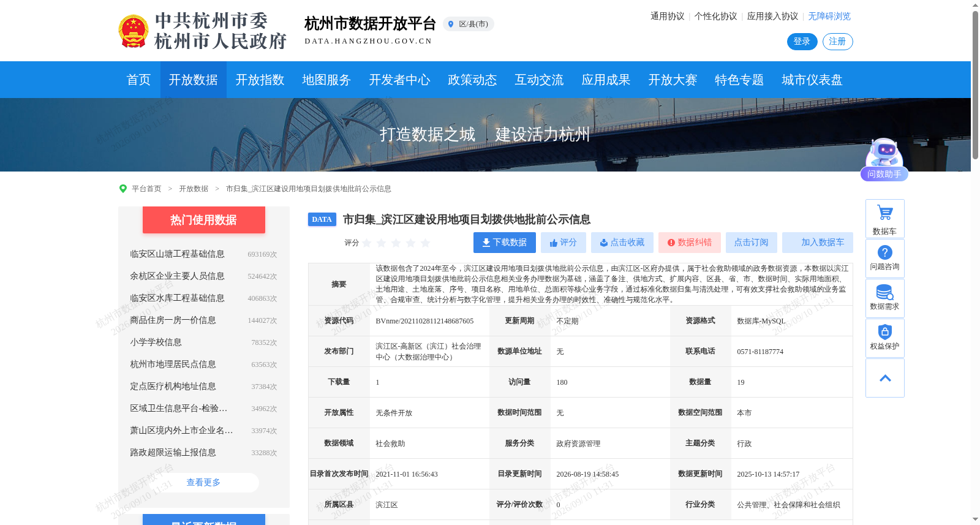Rate with the third star
Viewport: 980px width, 525px height.
(x=396, y=243)
